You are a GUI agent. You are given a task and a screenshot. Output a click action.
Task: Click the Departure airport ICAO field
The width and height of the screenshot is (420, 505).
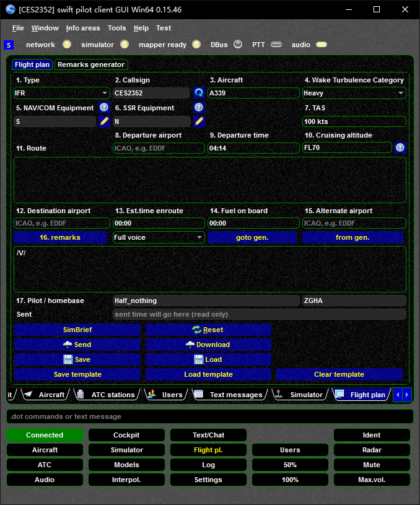[159, 148]
